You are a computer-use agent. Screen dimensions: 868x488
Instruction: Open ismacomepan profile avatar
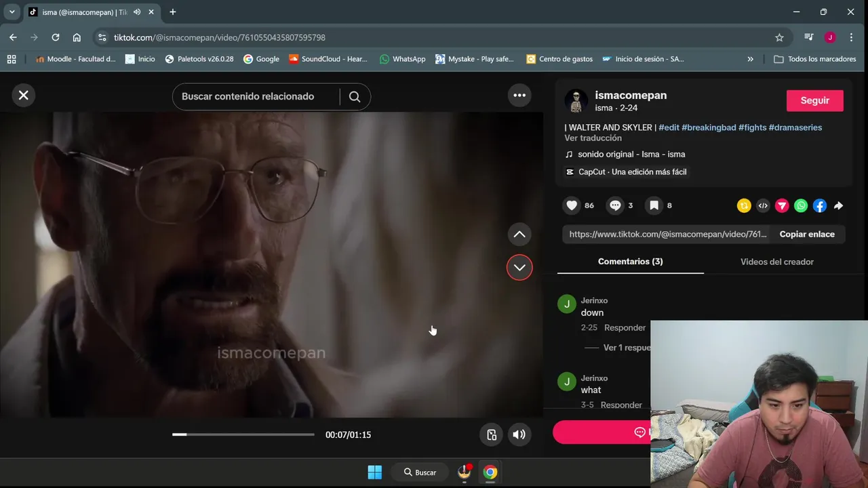[x=576, y=101]
